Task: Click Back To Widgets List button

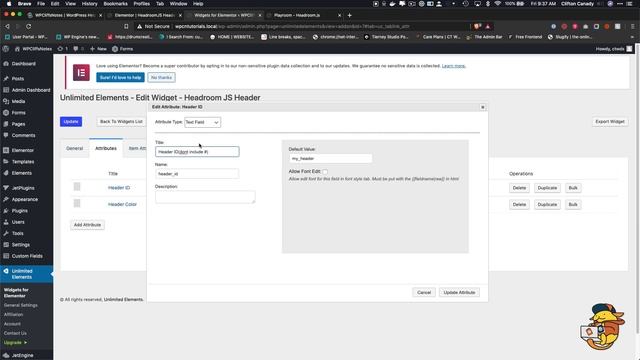Action: coord(121,122)
